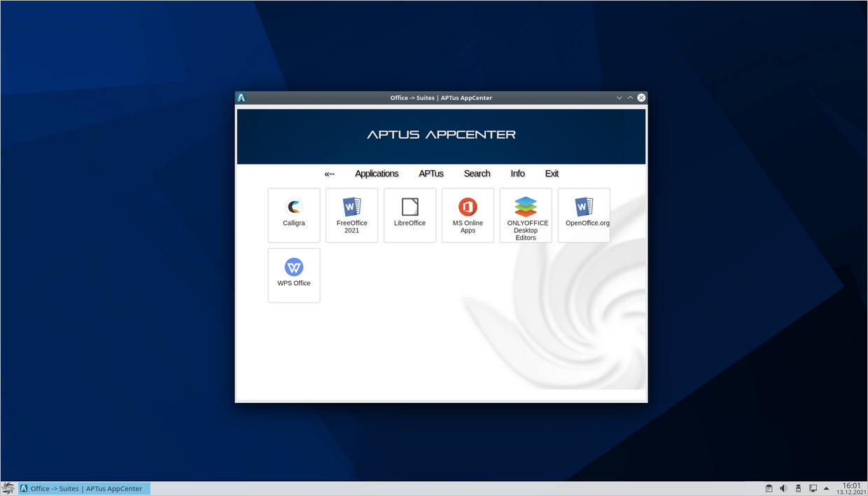Launch LibreOffice
The width and height of the screenshot is (868, 496).
(x=409, y=214)
